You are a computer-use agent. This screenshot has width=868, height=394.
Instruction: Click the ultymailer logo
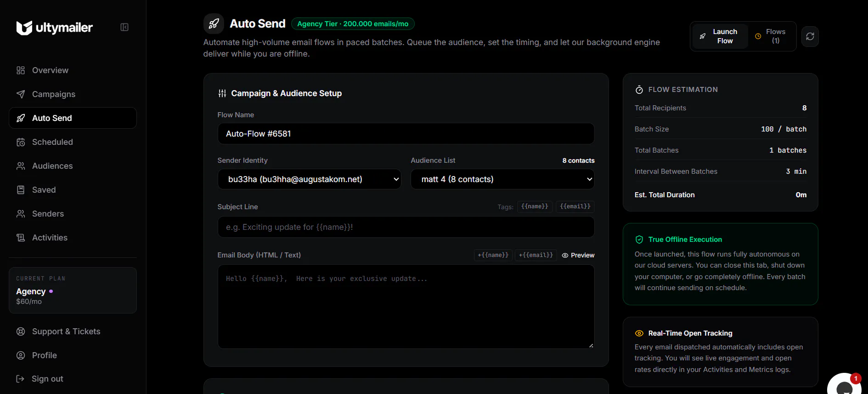tap(55, 28)
